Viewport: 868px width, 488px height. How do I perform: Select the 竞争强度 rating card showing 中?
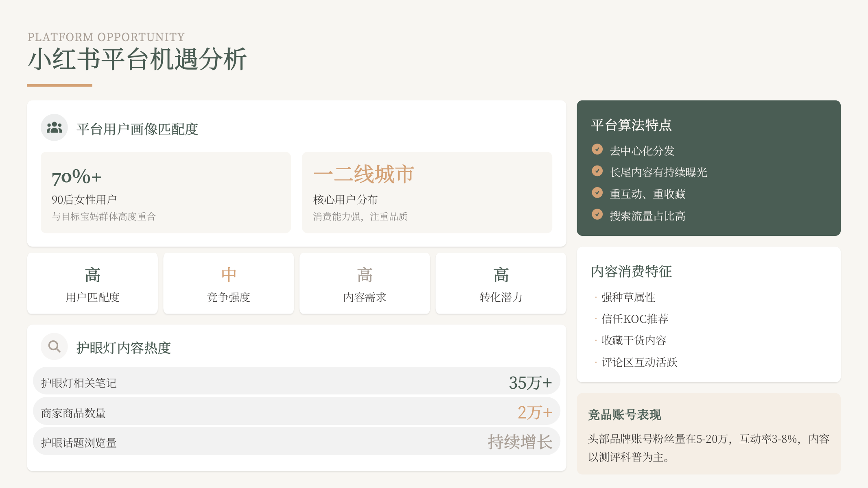[x=229, y=283]
